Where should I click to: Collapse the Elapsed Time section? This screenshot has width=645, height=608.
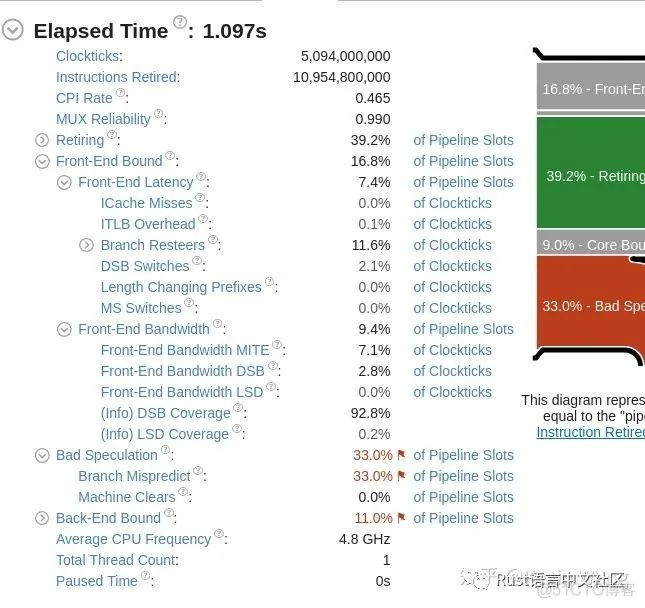[13, 31]
